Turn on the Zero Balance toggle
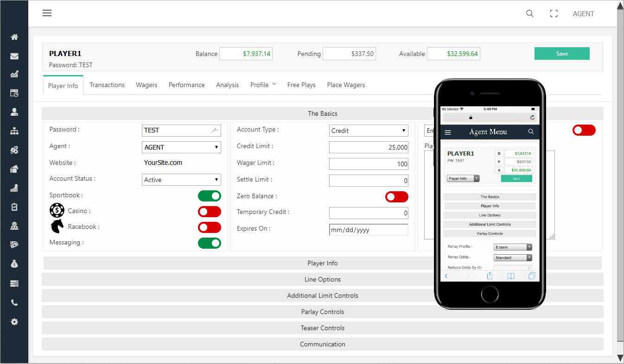Image resolution: width=624 pixels, height=364 pixels. pyautogui.click(x=397, y=197)
